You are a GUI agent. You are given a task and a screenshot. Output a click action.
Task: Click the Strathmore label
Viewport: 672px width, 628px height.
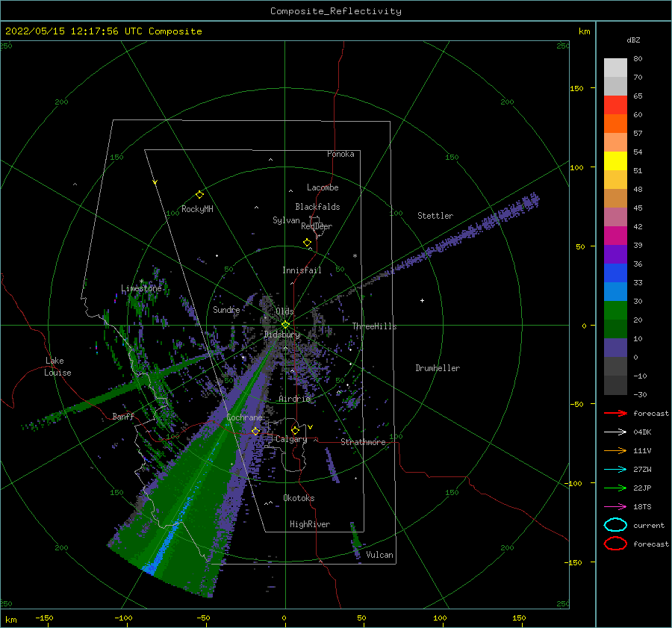tap(363, 442)
